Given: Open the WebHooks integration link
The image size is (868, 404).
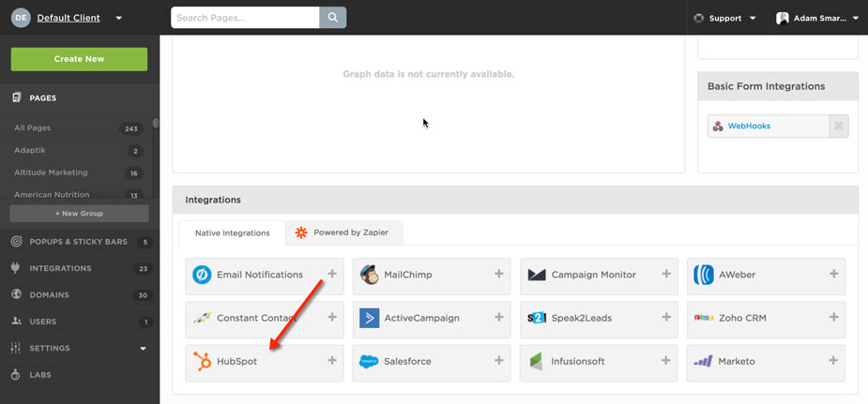Looking at the screenshot, I should point(749,126).
